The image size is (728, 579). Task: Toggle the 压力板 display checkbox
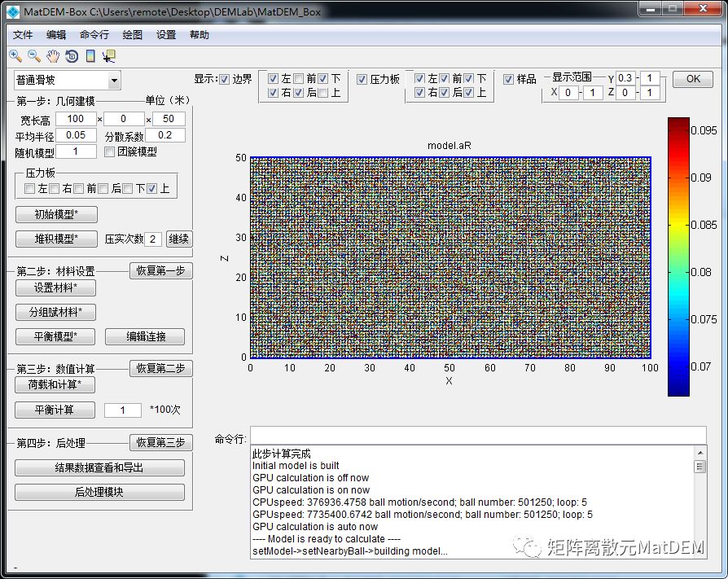coord(362,79)
